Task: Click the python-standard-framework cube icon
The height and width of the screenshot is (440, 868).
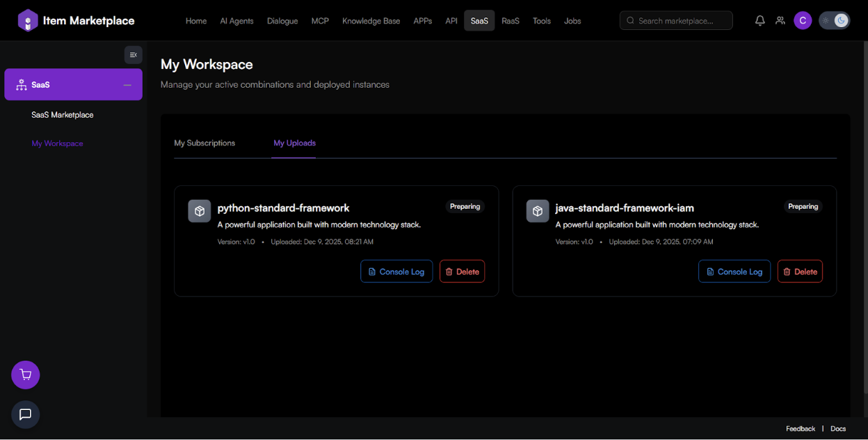Action: 200,211
